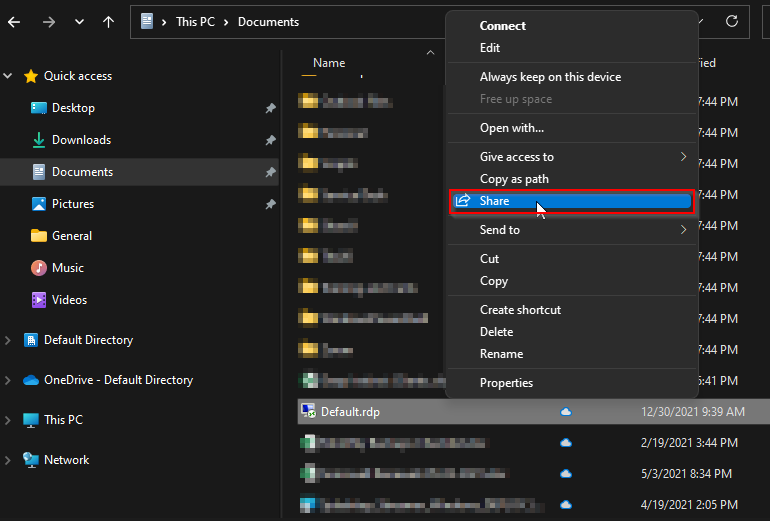Select the Default.rdp file row
Image resolution: width=770 pixels, height=521 pixels.
coord(534,411)
